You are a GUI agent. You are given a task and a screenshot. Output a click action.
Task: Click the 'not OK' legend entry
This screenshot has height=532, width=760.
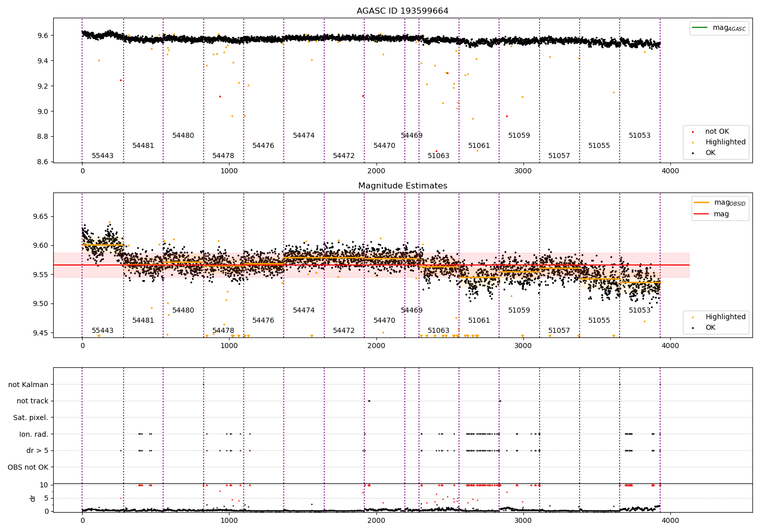point(717,132)
